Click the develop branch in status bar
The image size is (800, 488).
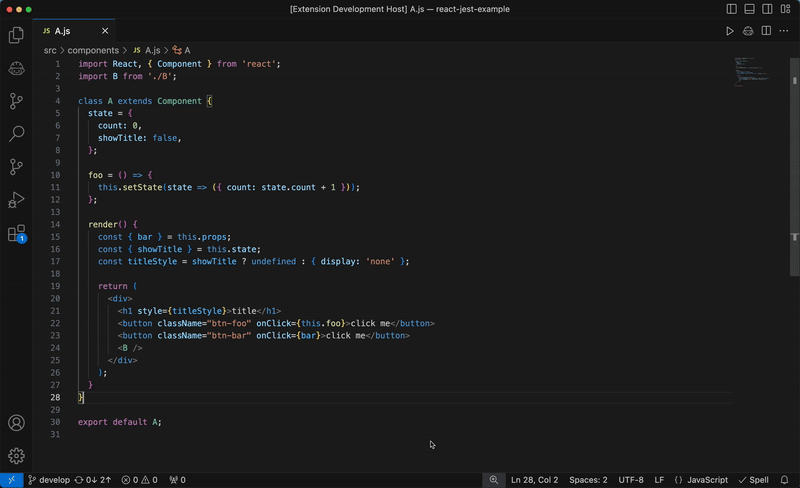pos(49,480)
